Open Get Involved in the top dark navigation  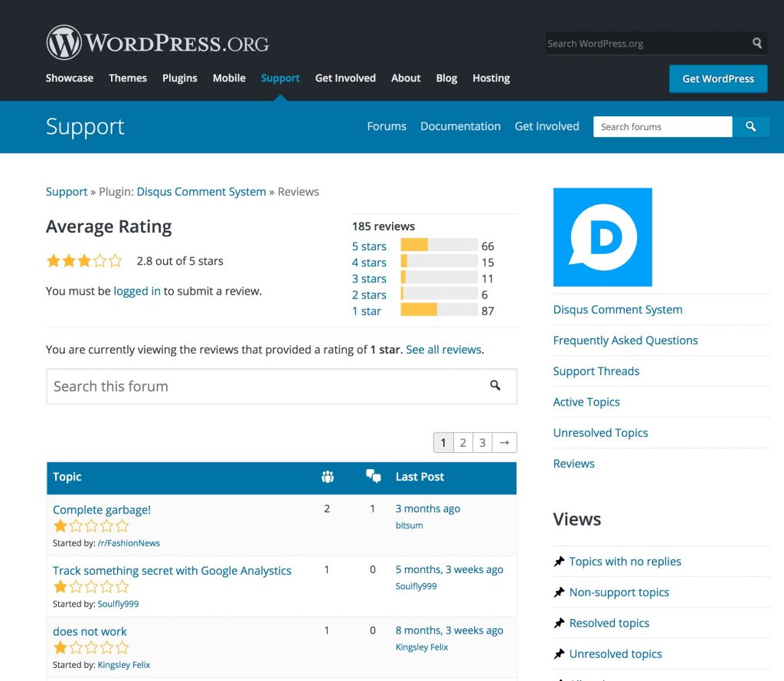(x=345, y=78)
